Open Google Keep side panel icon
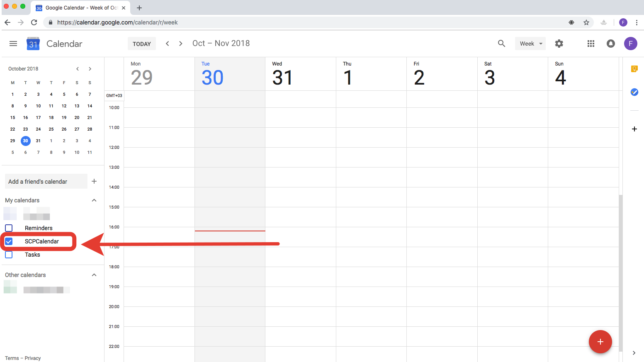The height and width of the screenshot is (362, 644). pyautogui.click(x=634, y=69)
